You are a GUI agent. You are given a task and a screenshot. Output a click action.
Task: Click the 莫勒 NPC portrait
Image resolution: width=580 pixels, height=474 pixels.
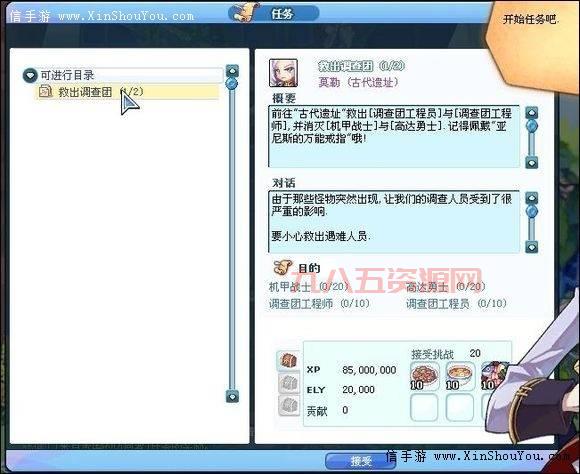point(283,73)
